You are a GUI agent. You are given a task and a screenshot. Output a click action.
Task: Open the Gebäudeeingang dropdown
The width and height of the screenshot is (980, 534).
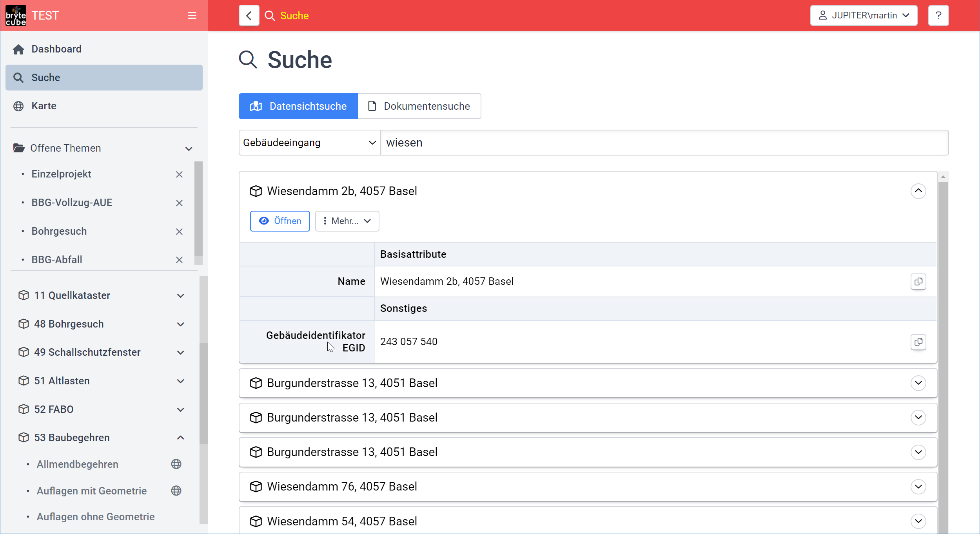pyautogui.click(x=309, y=143)
